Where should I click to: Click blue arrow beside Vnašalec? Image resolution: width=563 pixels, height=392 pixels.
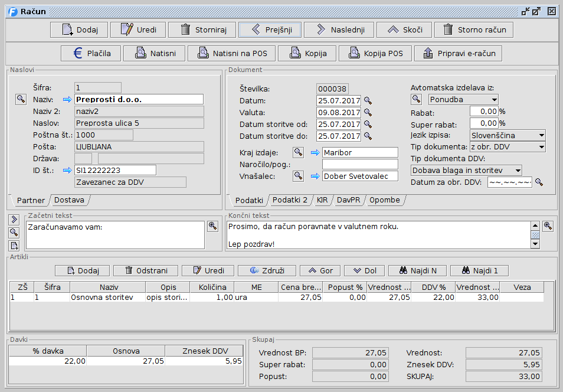[x=315, y=177]
